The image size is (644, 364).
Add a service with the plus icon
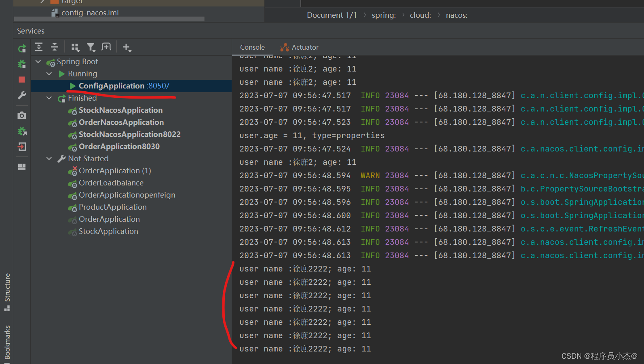[127, 47]
